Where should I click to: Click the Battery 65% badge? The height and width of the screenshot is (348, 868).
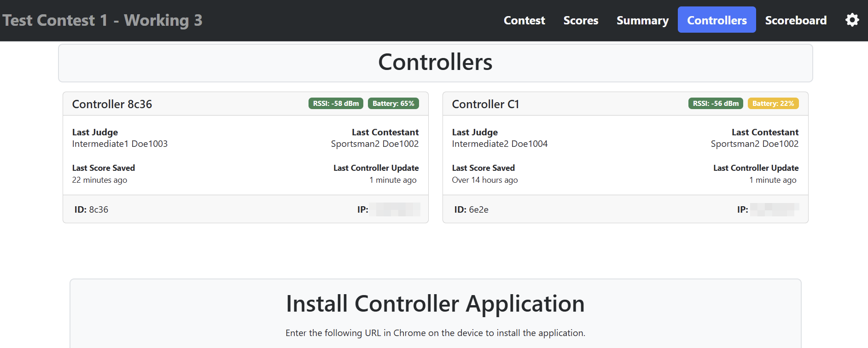coord(393,104)
